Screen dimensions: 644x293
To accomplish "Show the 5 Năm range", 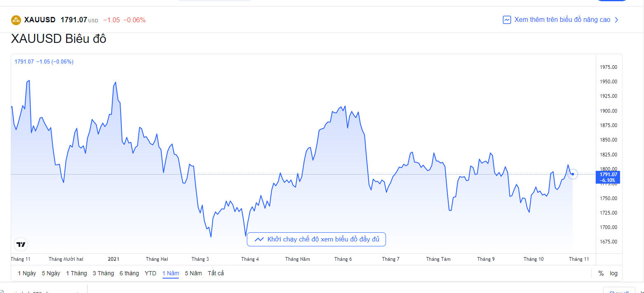I will pos(193,273).
